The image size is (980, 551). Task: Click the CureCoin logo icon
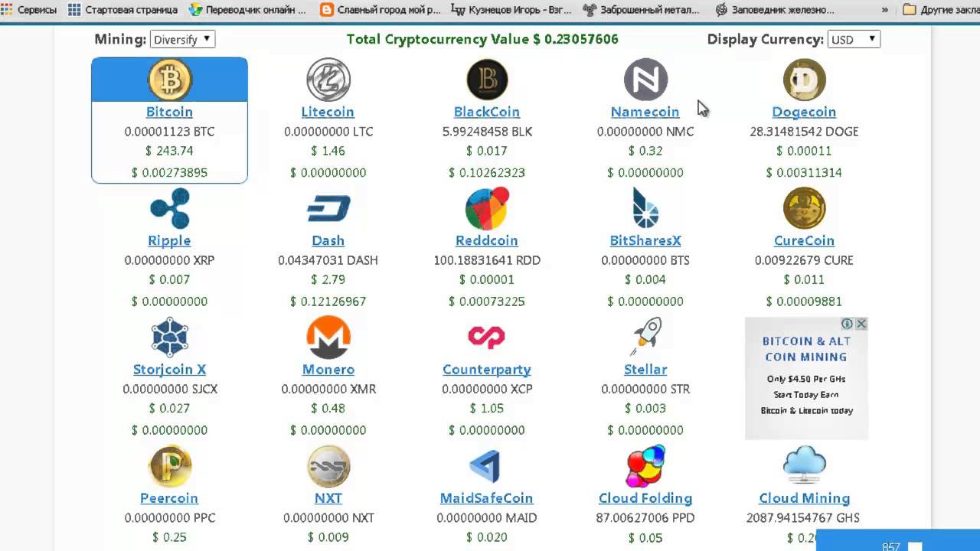(x=804, y=208)
